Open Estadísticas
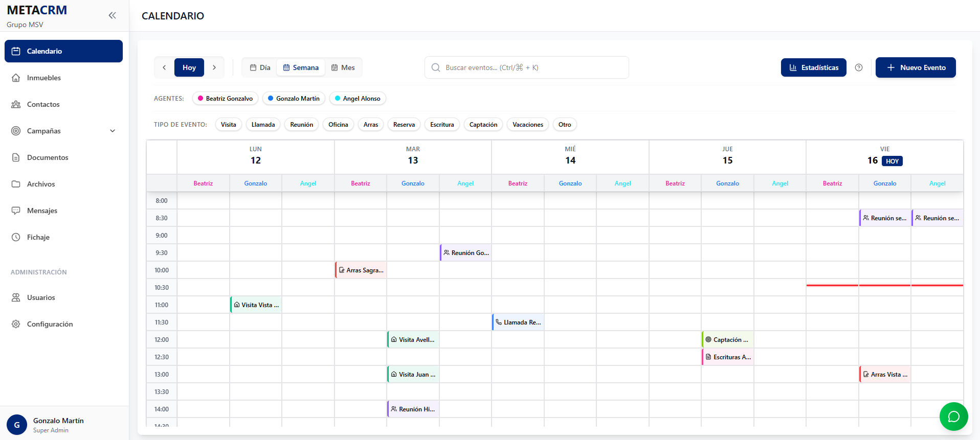Screen dimensions: 980x440 pos(814,67)
